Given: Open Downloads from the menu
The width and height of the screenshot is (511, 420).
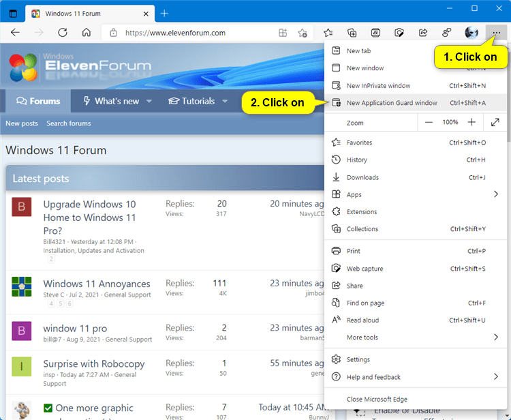Looking at the screenshot, I should point(416,177).
